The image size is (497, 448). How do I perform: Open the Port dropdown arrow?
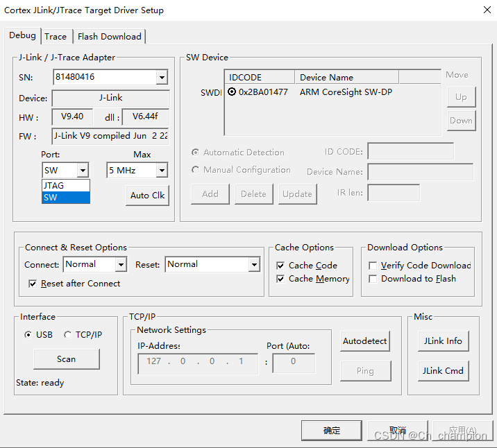coord(83,171)
